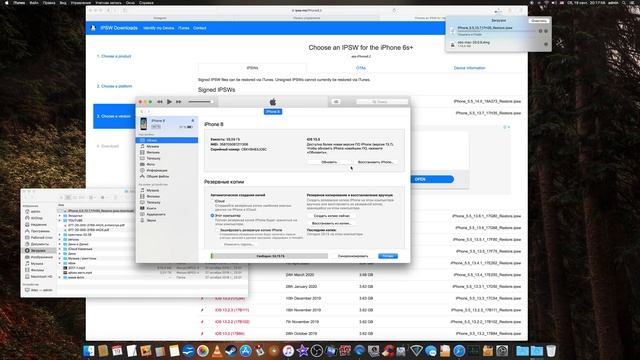Screen dimensions: 640x360
Task: Click the iTunes next track button
Action: (179, 102)
